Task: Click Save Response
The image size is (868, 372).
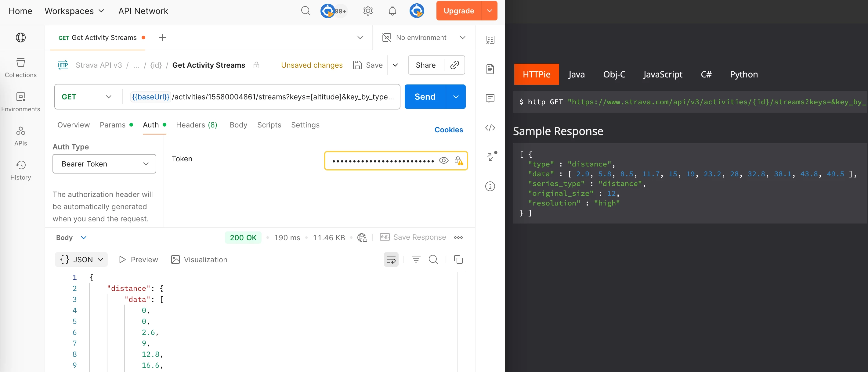Action: tap(413, 237)
